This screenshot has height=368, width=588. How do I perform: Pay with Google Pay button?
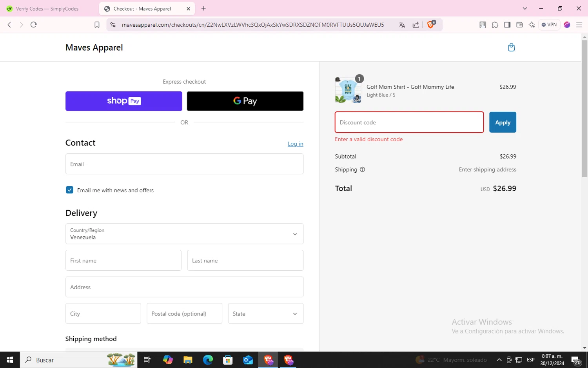tap(245, 101)
